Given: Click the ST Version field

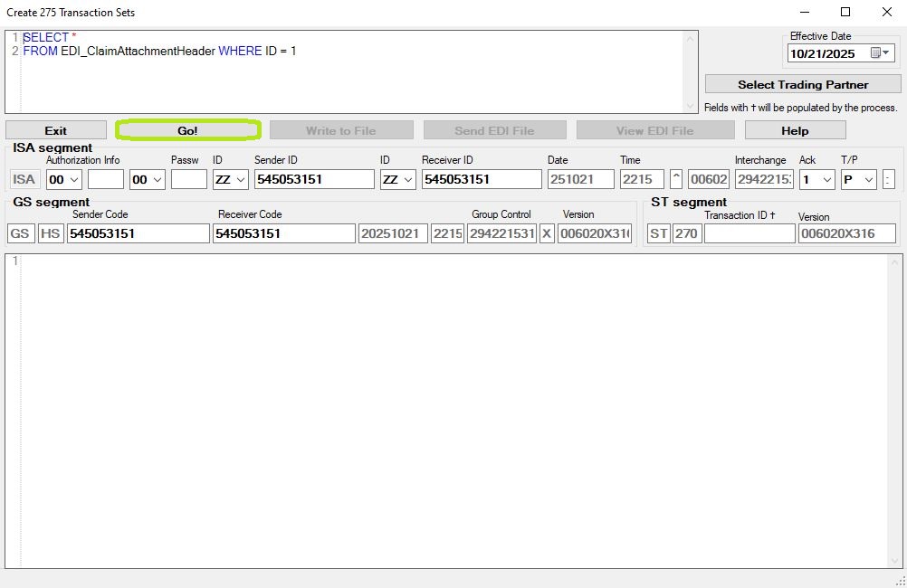Looking at the screenshot, I should point(847,233).
